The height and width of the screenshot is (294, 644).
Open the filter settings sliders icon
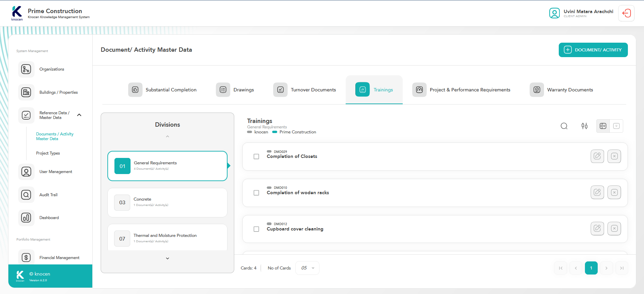[x=584, y=126]
